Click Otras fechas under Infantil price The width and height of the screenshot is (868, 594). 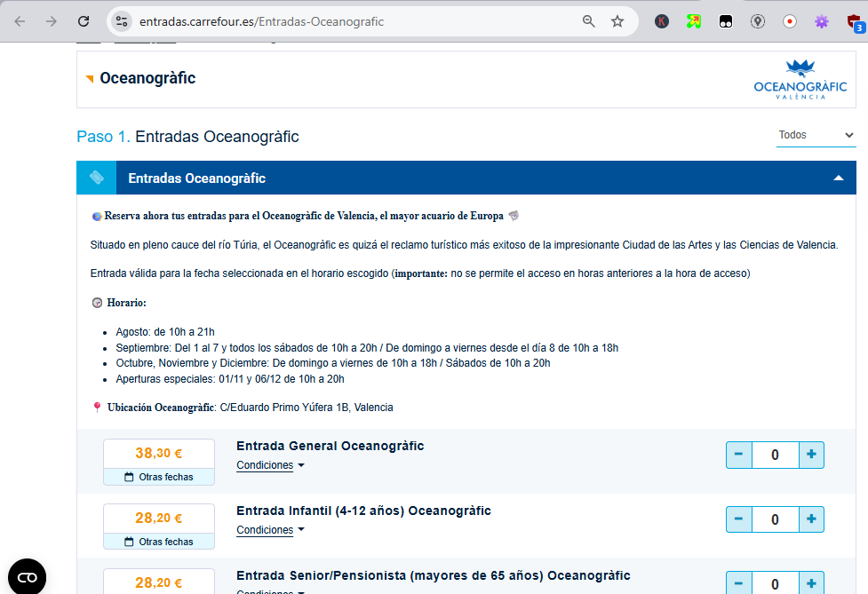pyautogui.click(x=159, y=542)
